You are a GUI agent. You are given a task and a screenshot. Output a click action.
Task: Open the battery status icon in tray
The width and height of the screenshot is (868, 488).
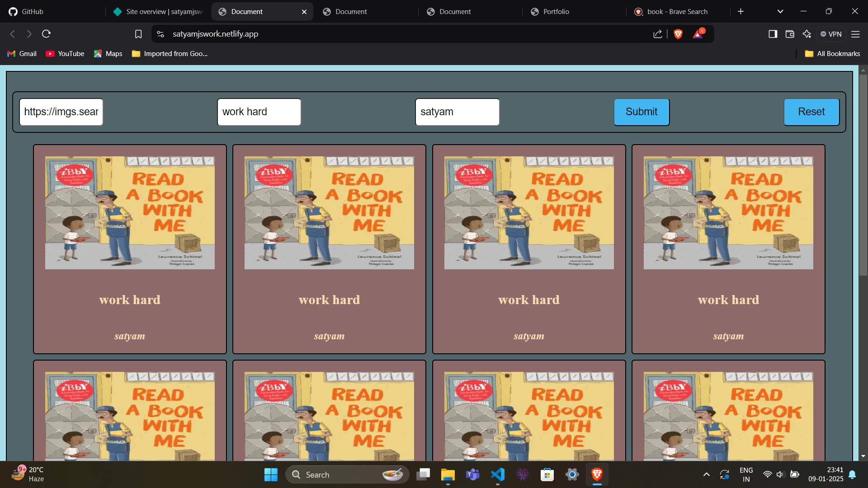(794, 474)
